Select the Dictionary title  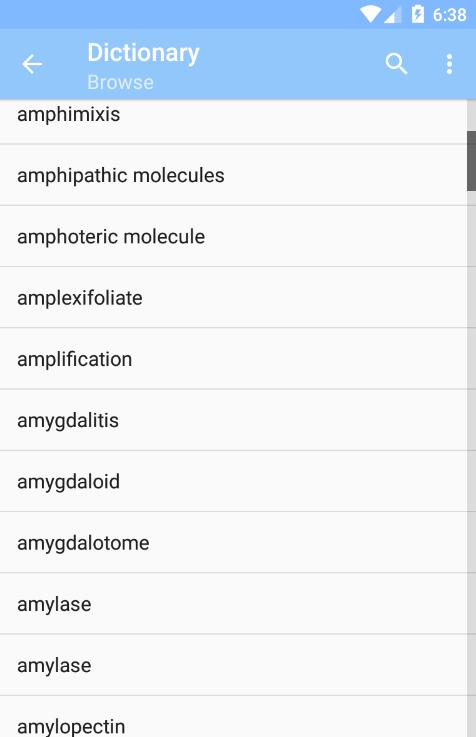pyautogui.click(x=143, y=53)
